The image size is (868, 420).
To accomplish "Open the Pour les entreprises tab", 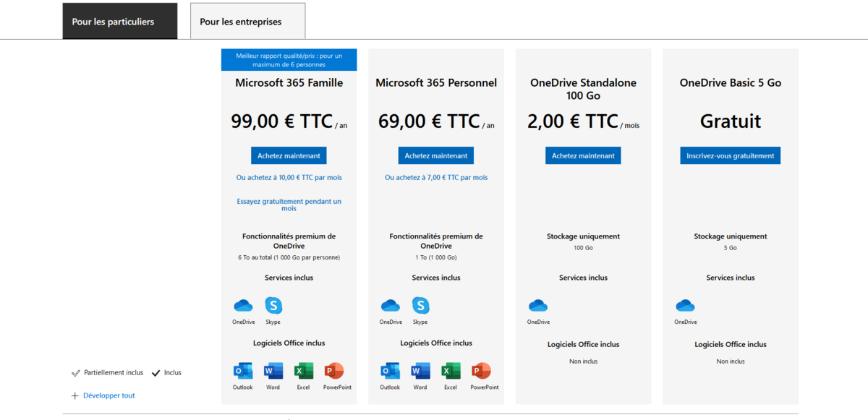I will (x=247, y=21).
